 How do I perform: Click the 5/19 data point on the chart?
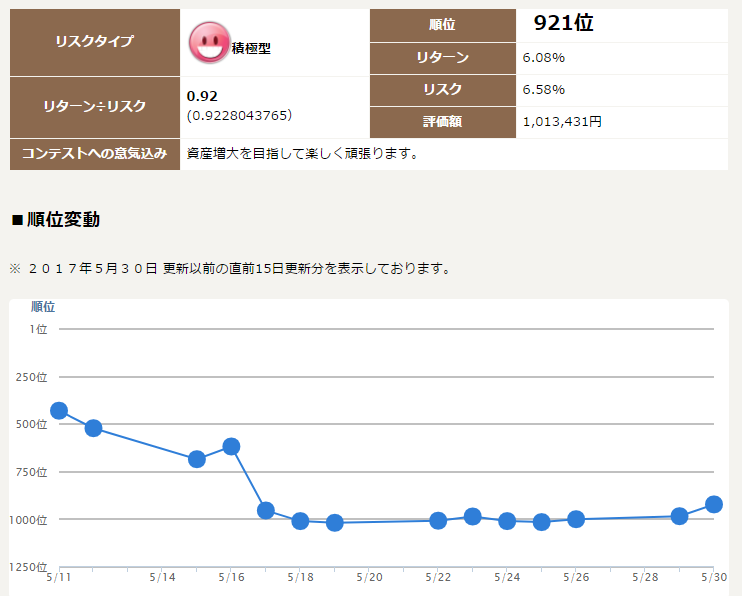tap(335, 523)
